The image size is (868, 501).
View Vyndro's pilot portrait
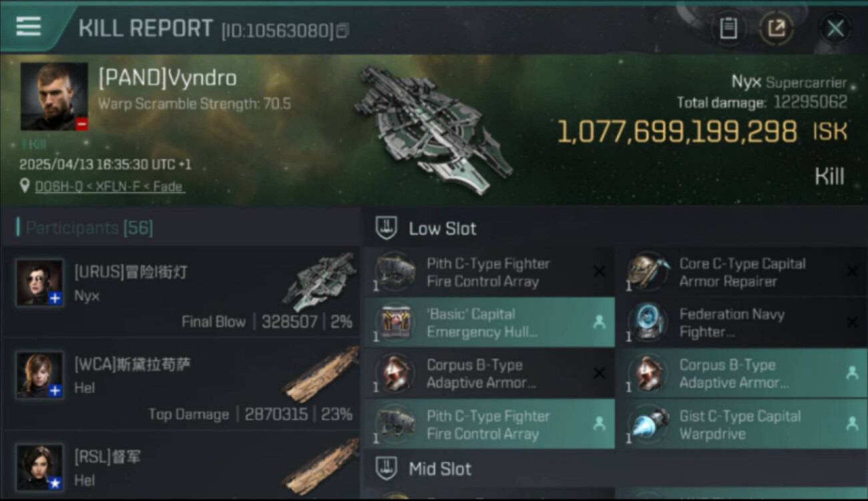coord(54,97)
